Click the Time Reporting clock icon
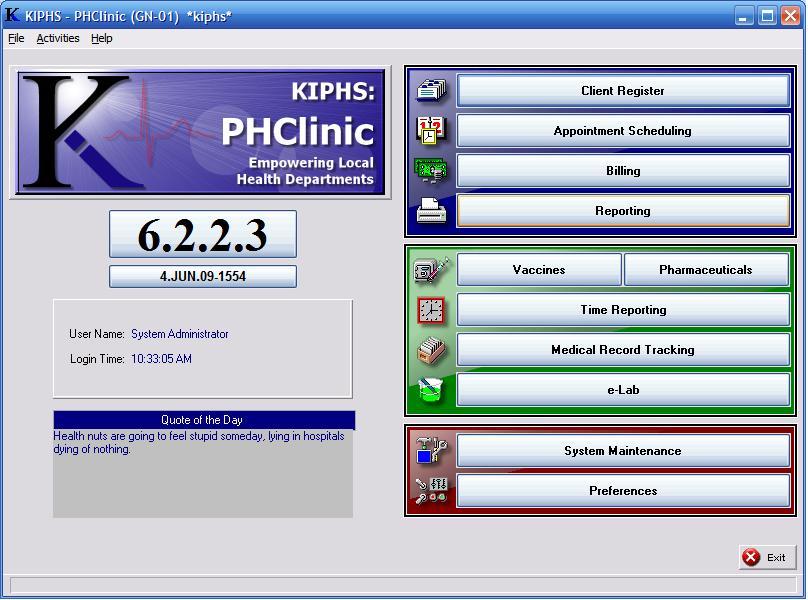 click(x=431, y=310)
